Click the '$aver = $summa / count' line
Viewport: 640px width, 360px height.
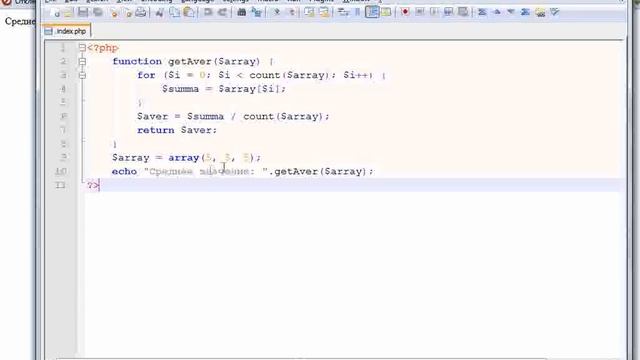(x=233, y=117)
